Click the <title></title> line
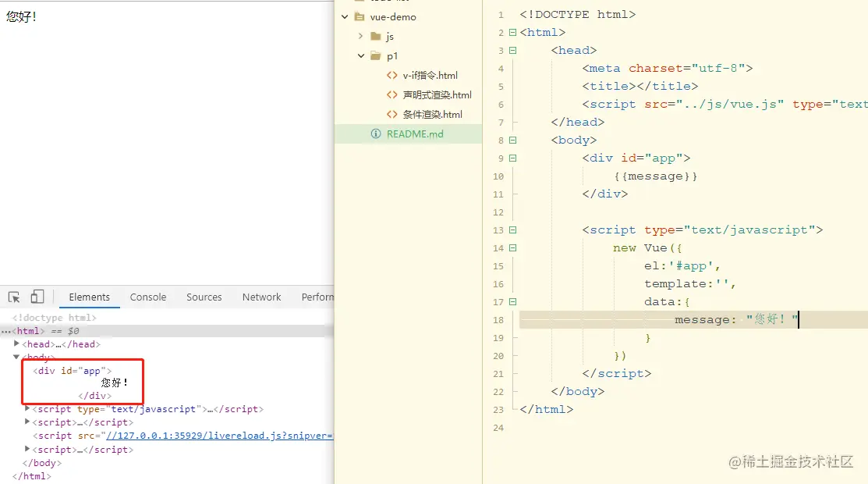 tap(640, 86)
